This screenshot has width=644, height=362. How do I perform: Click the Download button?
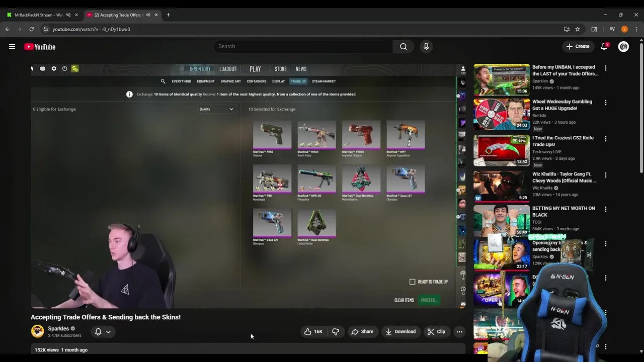[400, 332]
